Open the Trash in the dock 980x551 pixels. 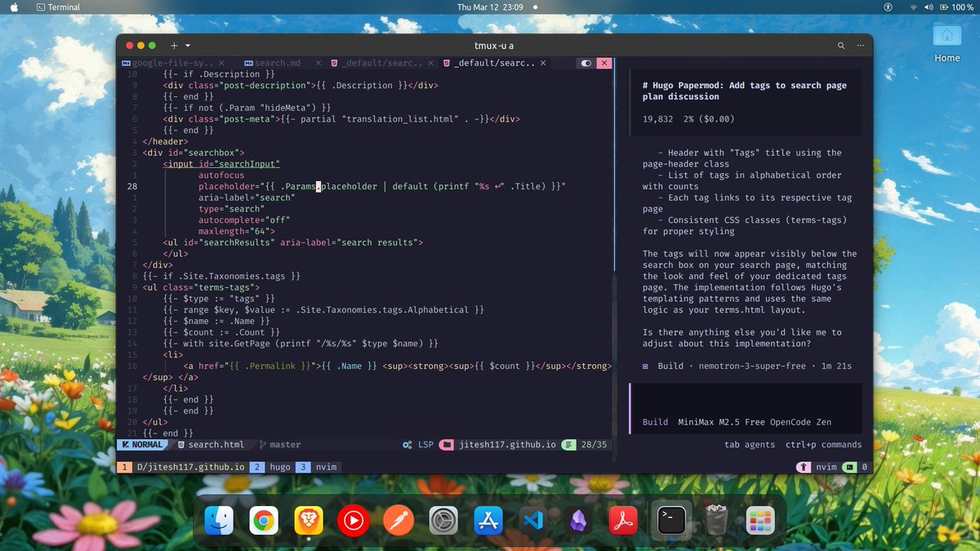(716, 520)
